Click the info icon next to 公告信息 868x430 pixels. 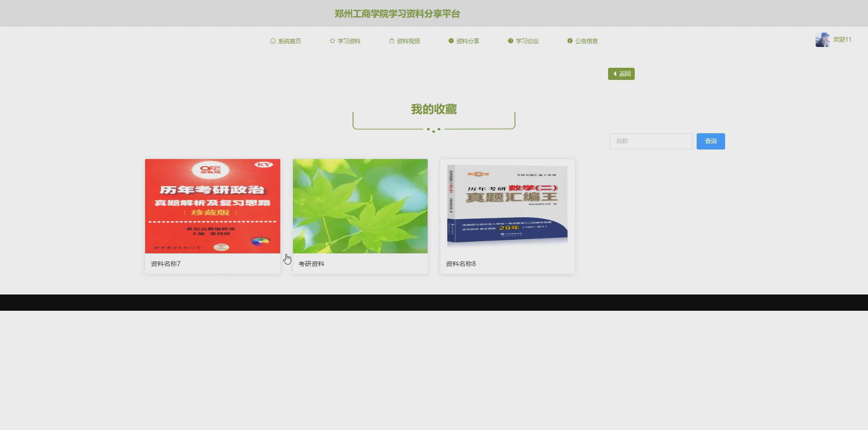coord(569,41)
